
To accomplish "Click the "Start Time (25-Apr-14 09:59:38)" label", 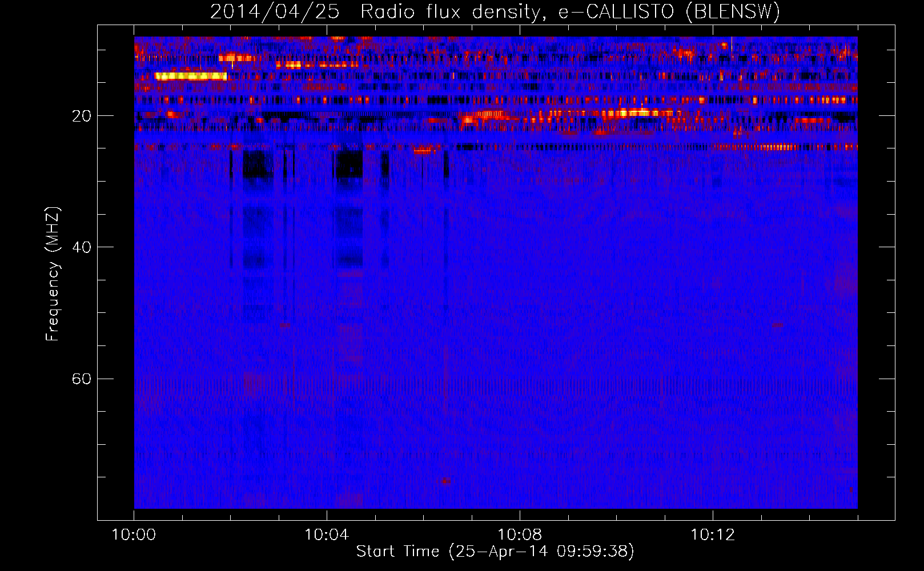I will (x=495, y=552).
